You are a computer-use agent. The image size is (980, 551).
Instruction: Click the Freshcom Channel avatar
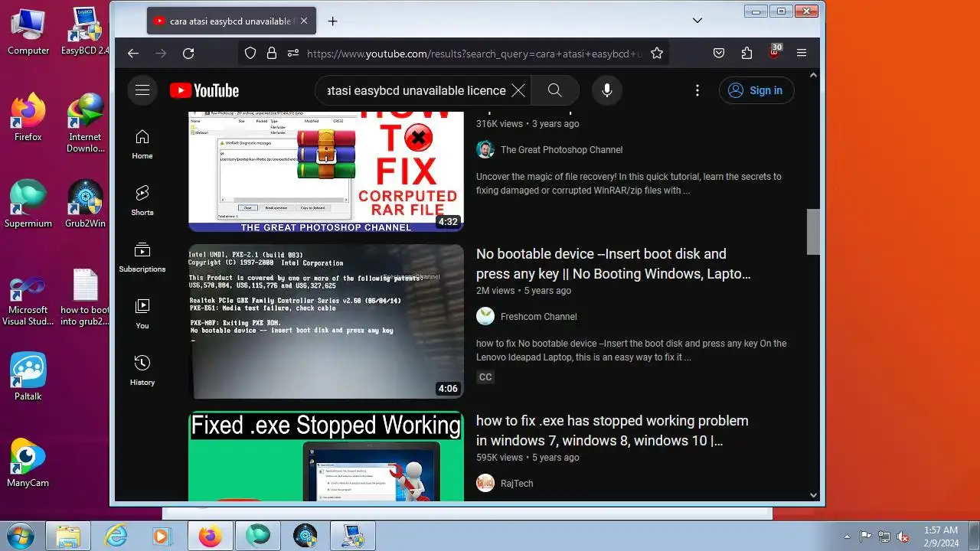tap(485, 316)
